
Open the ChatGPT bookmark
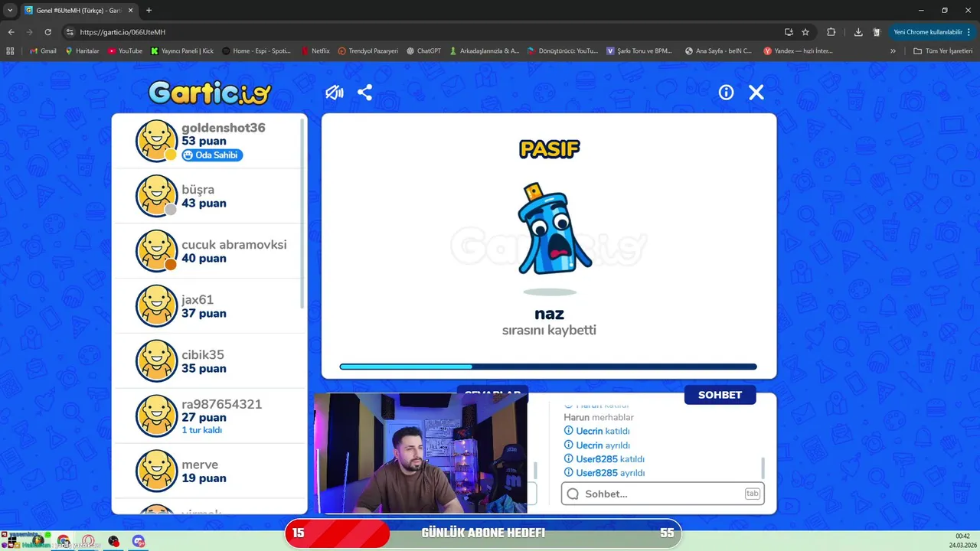[424, 51]
